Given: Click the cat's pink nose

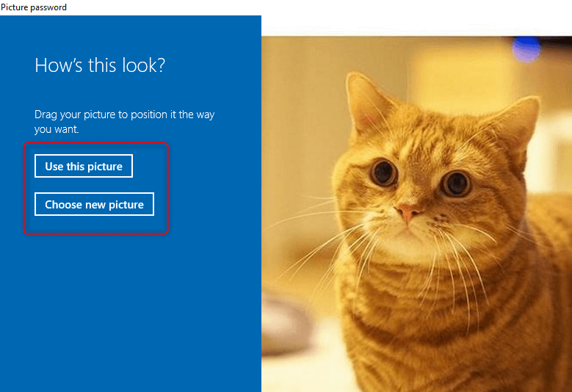Looking at the screenshot, I should tap(408, 214).
